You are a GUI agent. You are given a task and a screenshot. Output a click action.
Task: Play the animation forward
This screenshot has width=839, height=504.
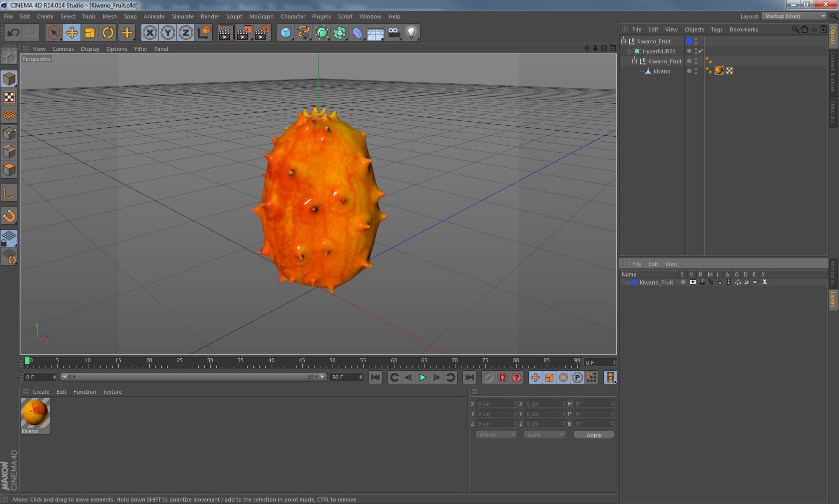coord(422,377)
